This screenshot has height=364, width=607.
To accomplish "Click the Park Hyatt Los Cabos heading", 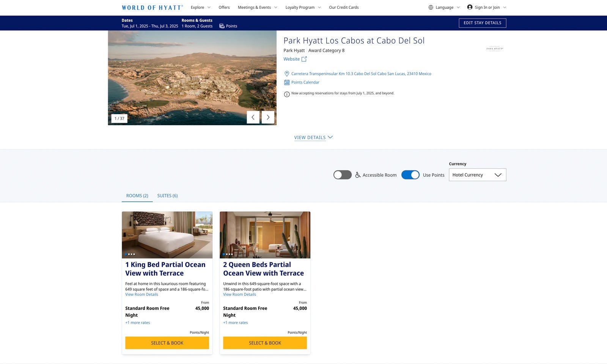I will [x=354, y=41].
